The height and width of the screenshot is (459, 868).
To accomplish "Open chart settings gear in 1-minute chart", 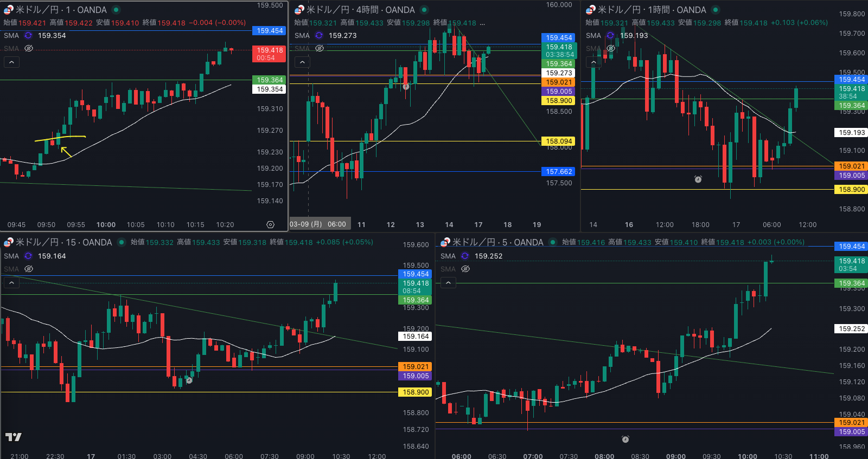I will [270, 224].
